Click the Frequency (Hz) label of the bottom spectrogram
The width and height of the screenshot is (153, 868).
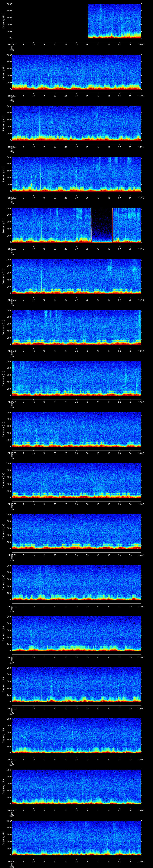[x=4, y=837]
